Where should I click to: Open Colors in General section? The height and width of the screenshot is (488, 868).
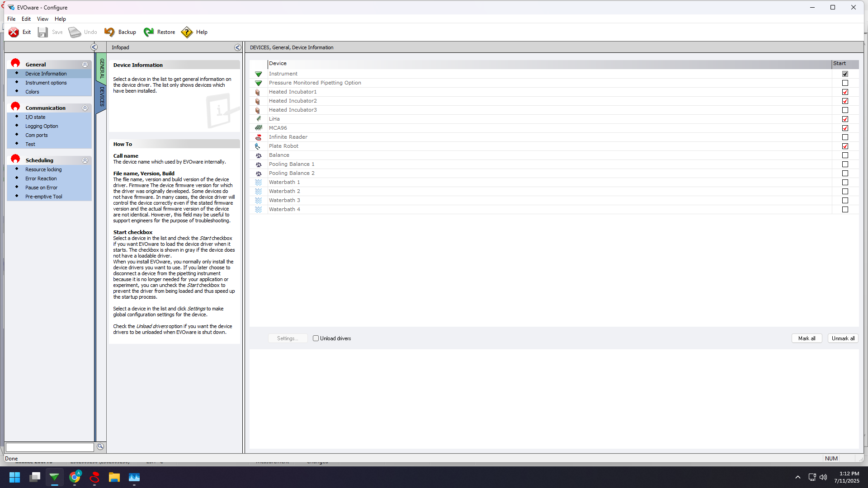point(32,92)
